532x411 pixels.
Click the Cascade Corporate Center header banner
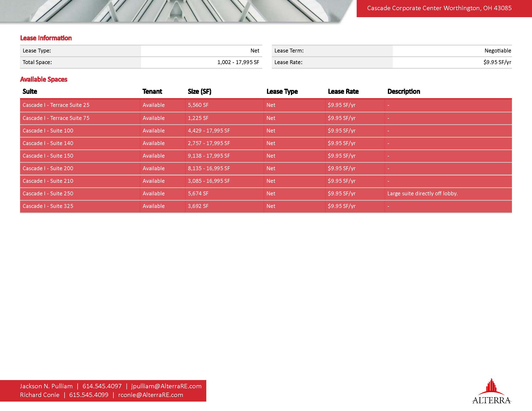pyautogui.click(x=439, y=8)
